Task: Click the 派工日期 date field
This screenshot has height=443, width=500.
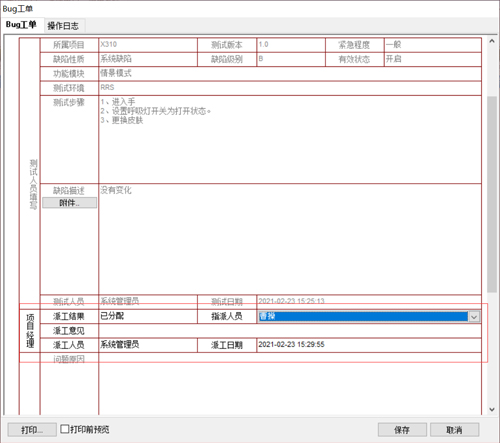Action: coord(369,345)
